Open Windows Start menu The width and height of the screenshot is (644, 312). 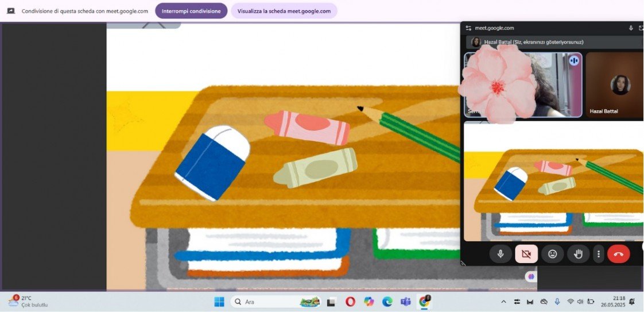click(219, 302)
